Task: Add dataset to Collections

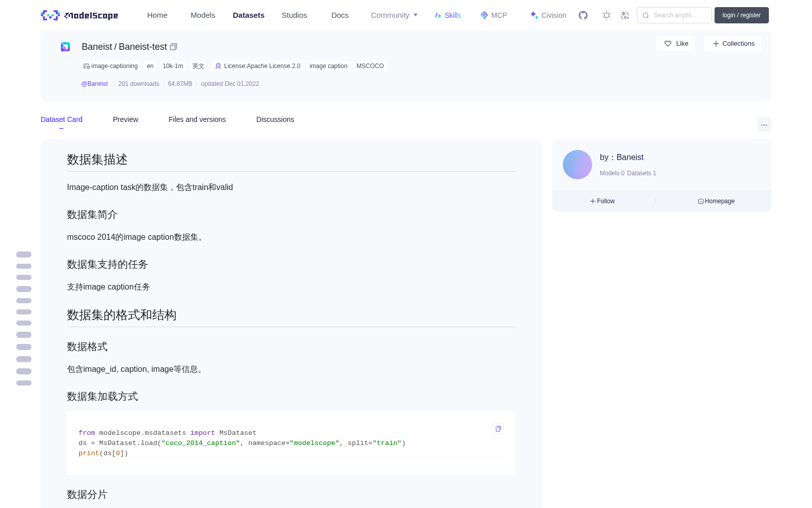Action: coord(733,44)
